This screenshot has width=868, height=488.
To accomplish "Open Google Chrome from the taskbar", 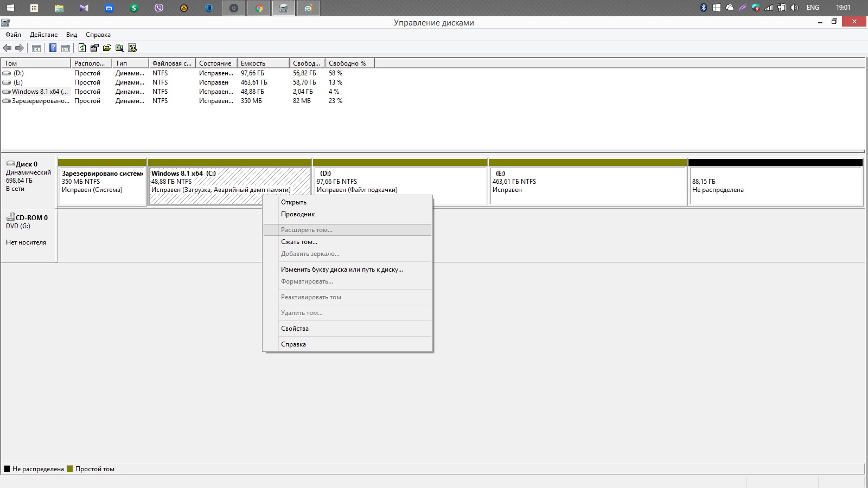I will (259, 8).
